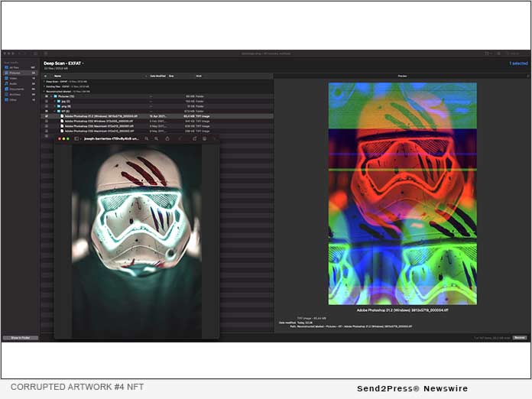Uncheck the Adobe Photoshop 21.2 TIFF file
The image size is (532, 399).
46,116
